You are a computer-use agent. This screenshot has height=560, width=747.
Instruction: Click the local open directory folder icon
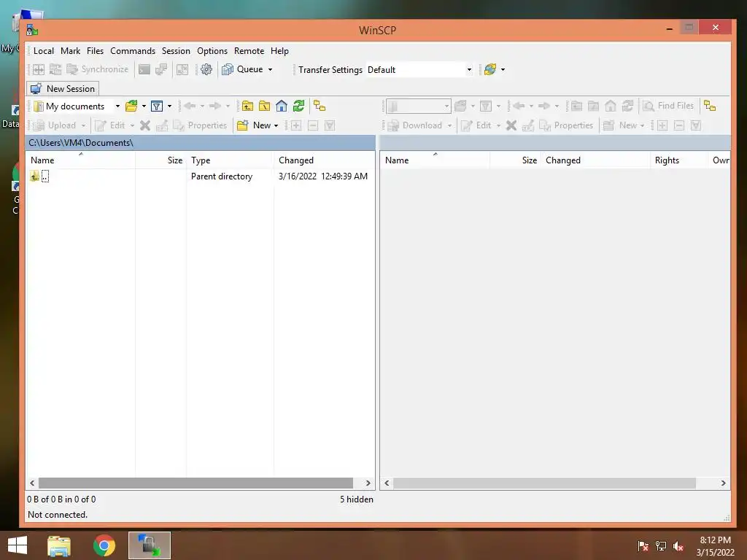click(x=131, y=106)
